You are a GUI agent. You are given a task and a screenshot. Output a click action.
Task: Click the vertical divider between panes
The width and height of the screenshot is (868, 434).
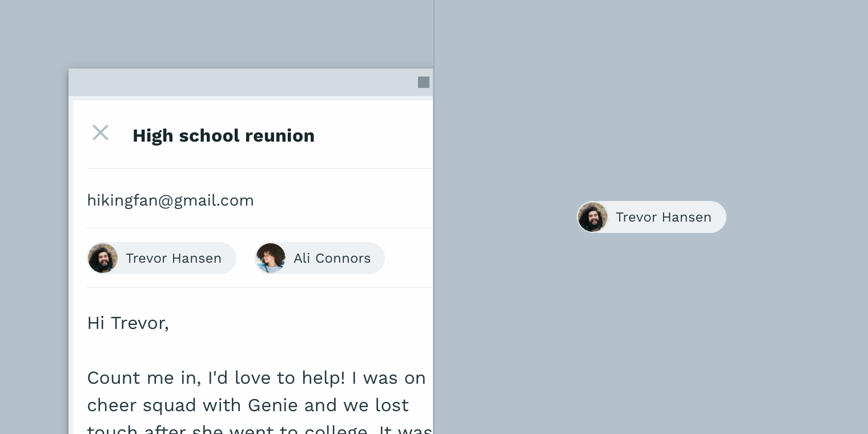click(434, 171)
